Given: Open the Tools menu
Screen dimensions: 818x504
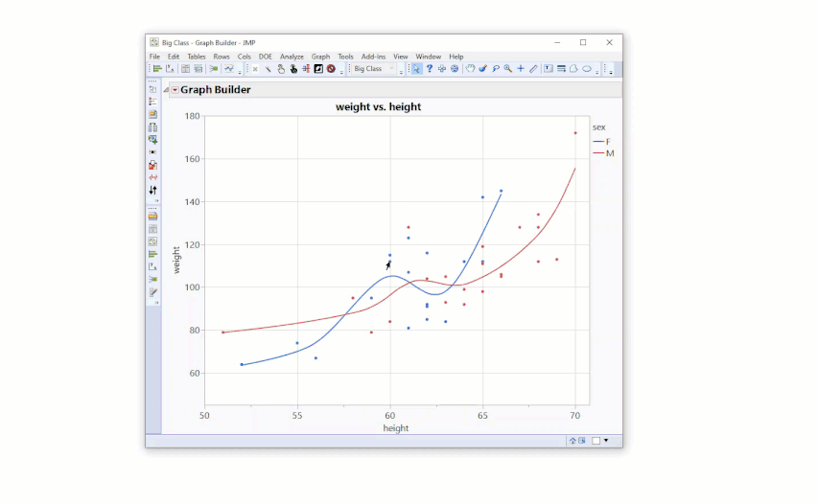Looking at the screenshot, I should 345,57.
